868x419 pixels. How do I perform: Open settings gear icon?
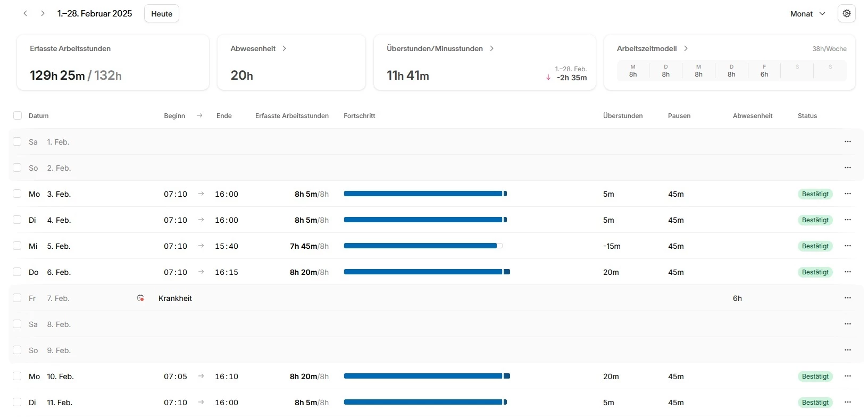pos(847,13)
